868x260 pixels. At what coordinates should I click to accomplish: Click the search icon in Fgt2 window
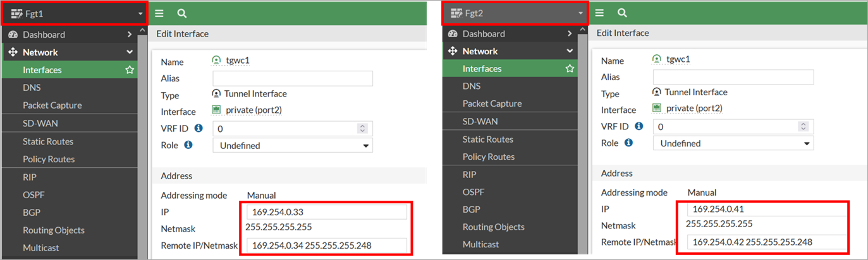click(x=622, y=13)
